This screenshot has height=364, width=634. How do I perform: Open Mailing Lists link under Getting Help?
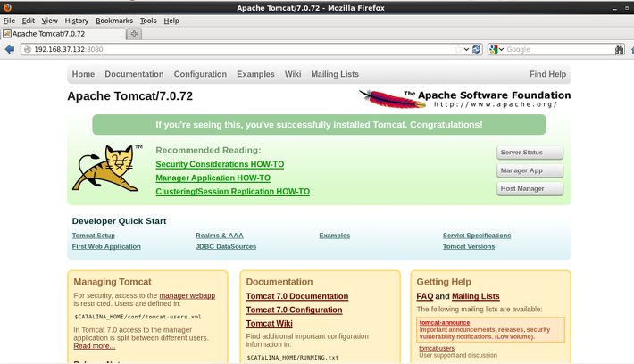point(475,296)
